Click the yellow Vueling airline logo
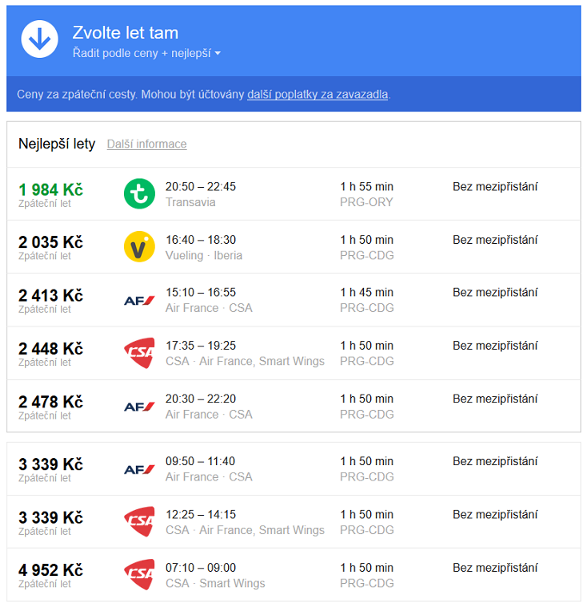Screen dimensions: 582x606 (139, 247)
